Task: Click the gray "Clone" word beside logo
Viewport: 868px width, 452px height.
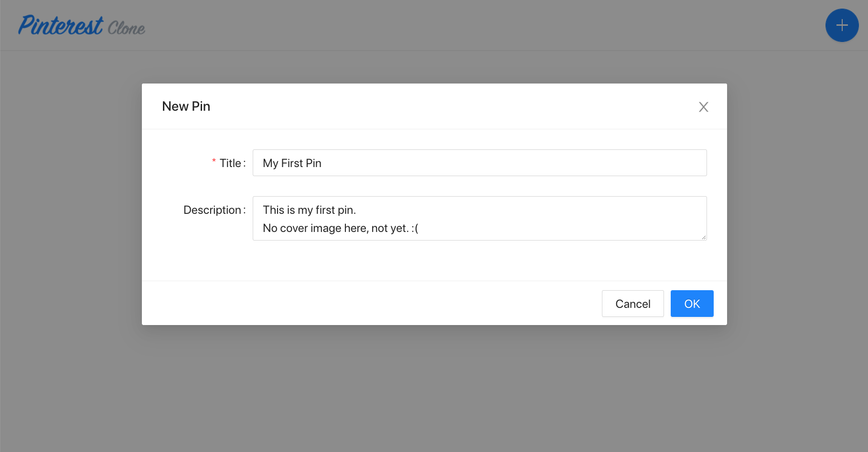Action: pyautogui.click(x=126, y=29)
